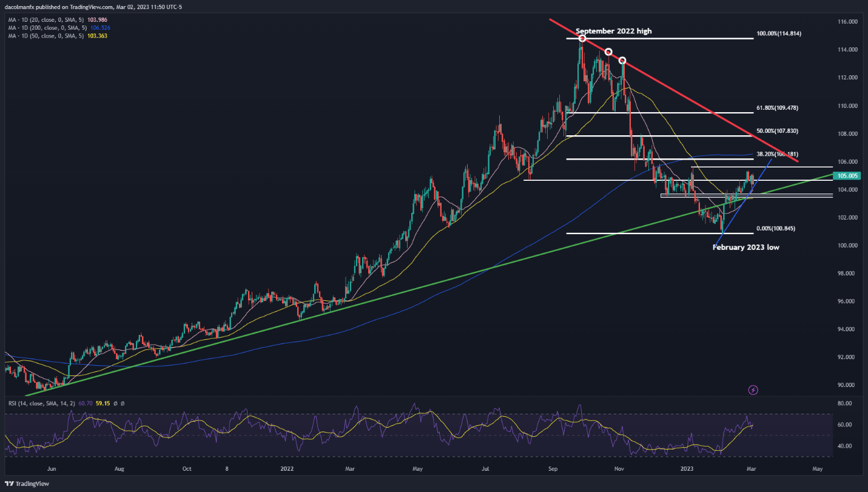
Task: Select the circle marker at the September 2022 high
Action: [582, 39]
